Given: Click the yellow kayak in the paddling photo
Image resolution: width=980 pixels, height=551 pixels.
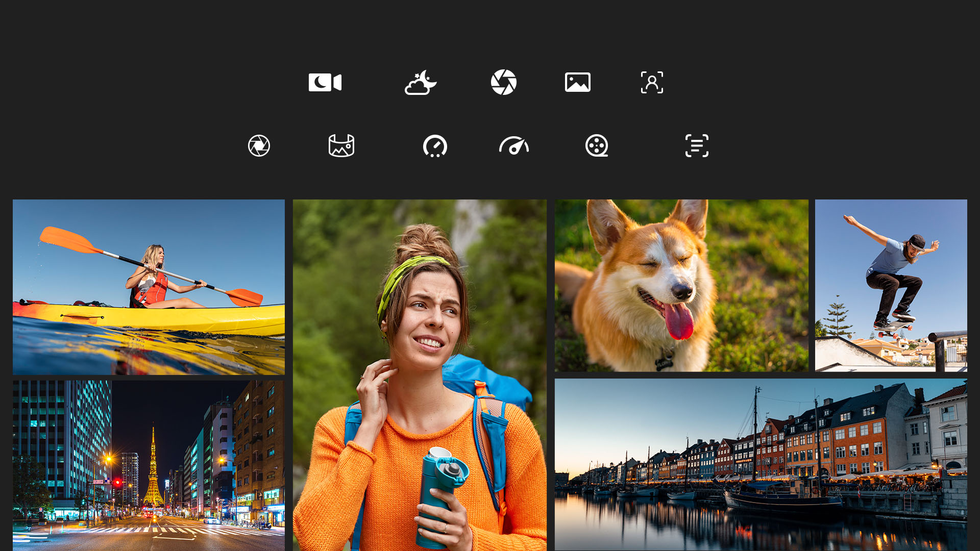Looking at the screenshot, I should click(153, 317).
